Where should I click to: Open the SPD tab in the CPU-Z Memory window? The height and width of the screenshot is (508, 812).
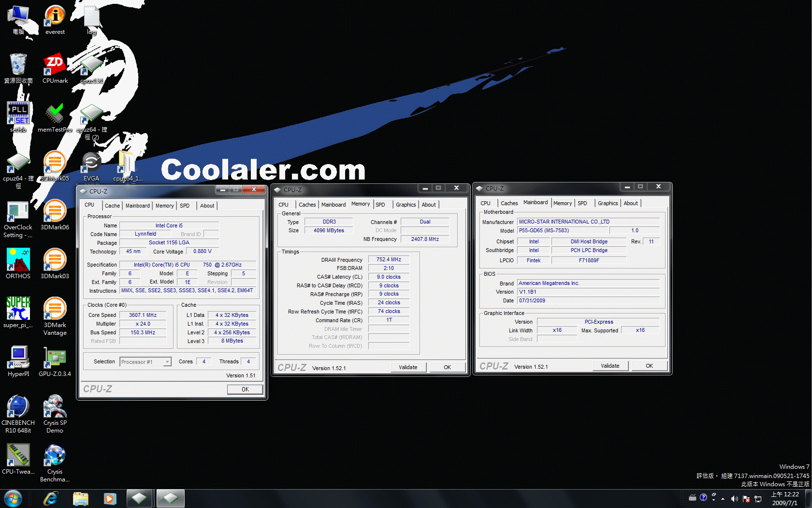pyautogui.click(x=380, y=205)
